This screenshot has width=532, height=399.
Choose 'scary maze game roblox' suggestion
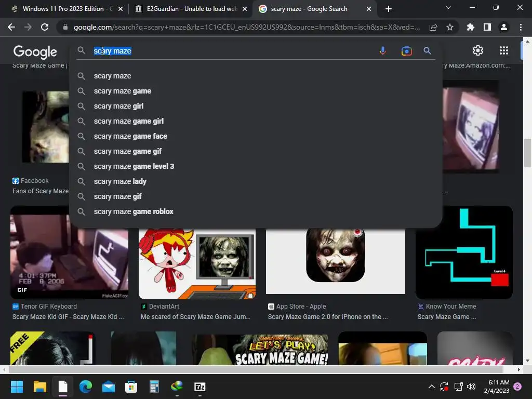pyautogui.click(x=256, y=212)
